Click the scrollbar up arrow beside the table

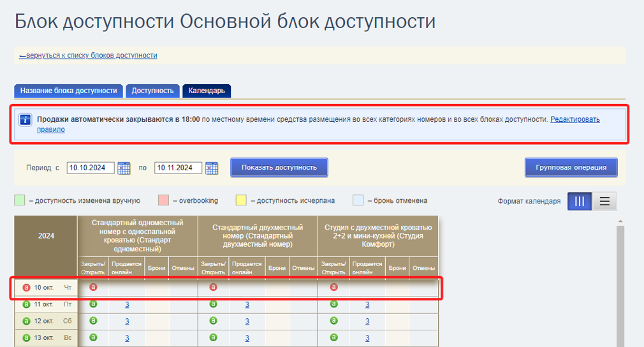[x=620, y=221]
